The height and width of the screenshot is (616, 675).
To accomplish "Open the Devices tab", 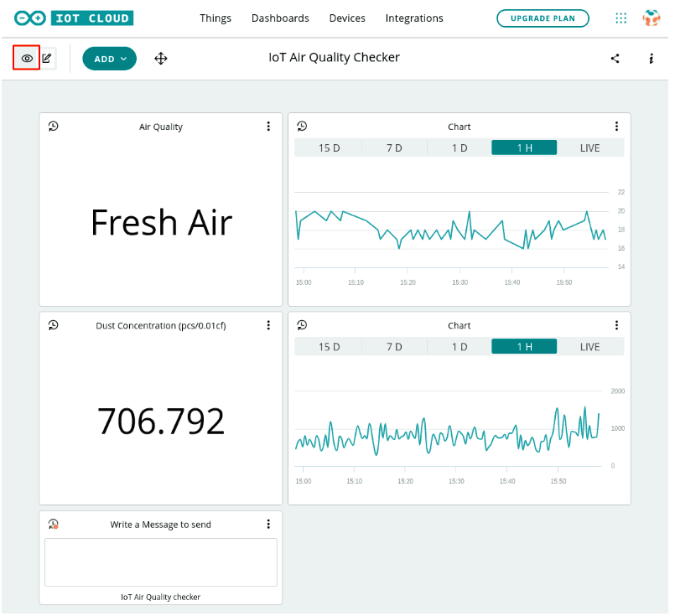I will click(x=347, y=18).
